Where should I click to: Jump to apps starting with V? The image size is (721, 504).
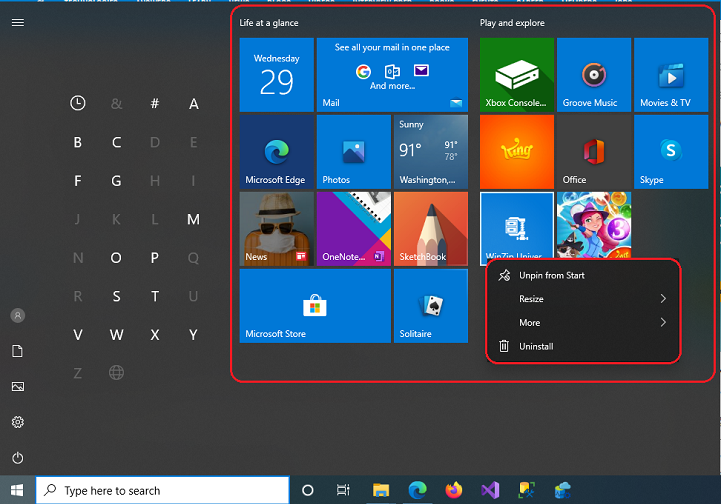coord(78,335)
